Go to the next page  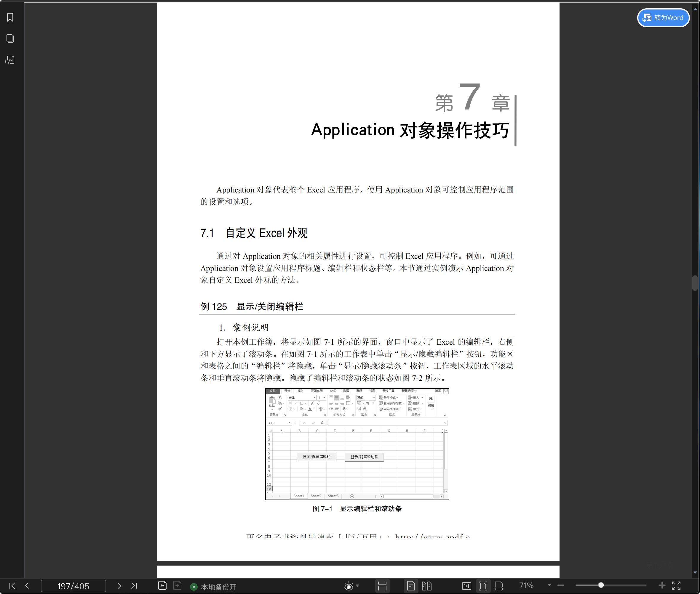point(119,586)
